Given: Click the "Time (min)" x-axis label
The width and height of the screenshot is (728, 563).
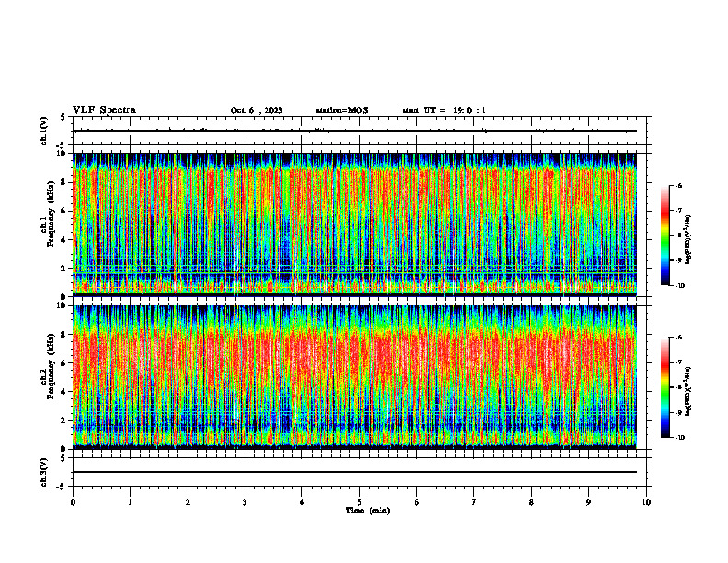Looking at the screenshot, I should (368, 511).
